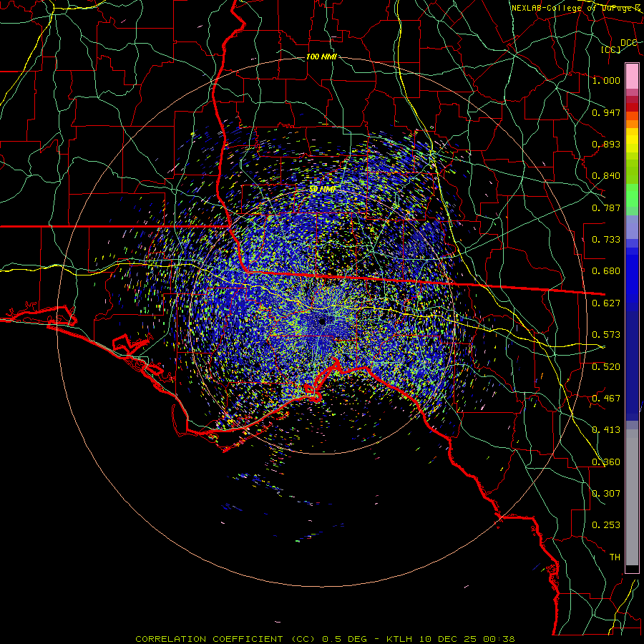Click the 0.360 scale value
The width and height of the screenshot is (644, 644).
[x=606, y=462]
